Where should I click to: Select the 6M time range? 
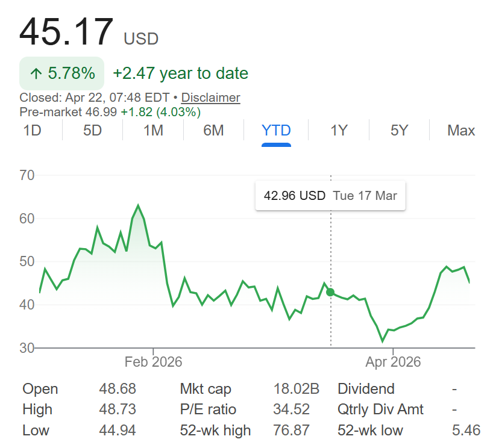(x=213, y=131)
